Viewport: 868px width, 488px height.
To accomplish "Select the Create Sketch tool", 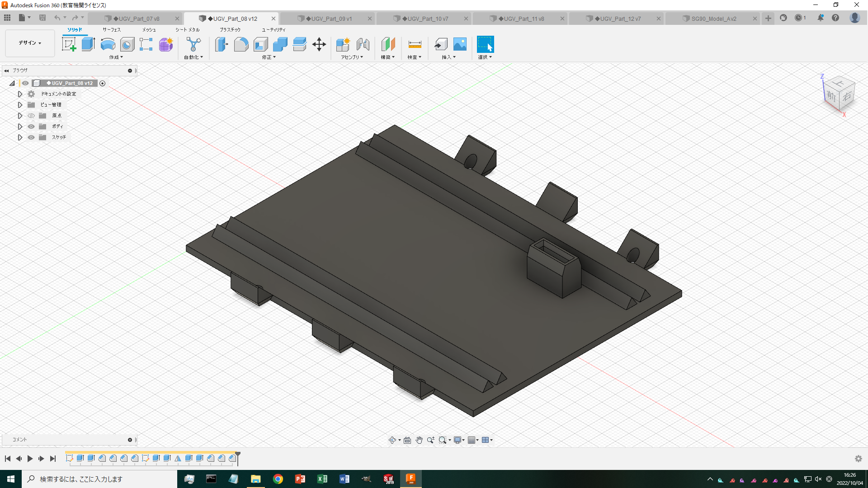I will click(69, 44).
